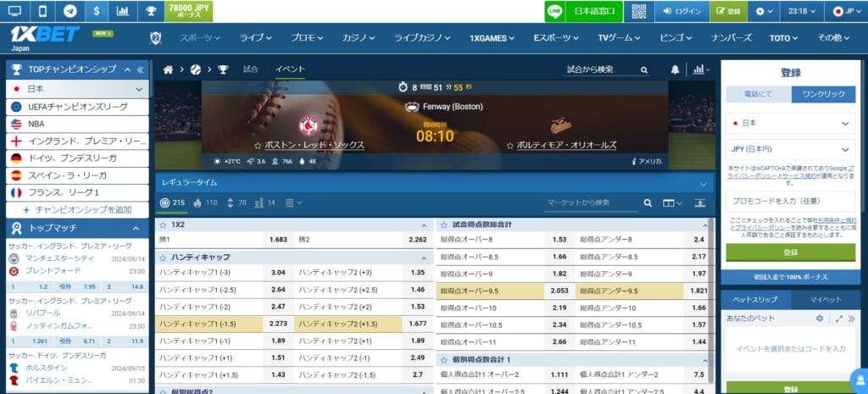Click the shield emblem icon next to スポーツ
Screen dimensions: 868x394
coord(156,37)
